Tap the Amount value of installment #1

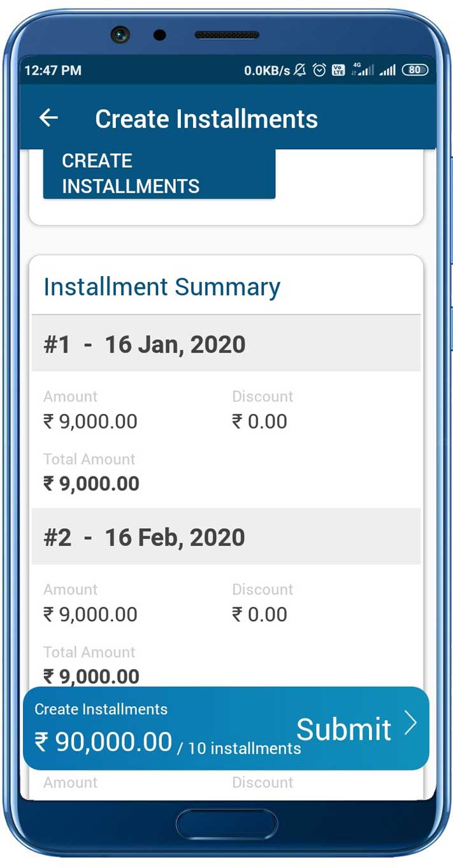tap(89, 421)
